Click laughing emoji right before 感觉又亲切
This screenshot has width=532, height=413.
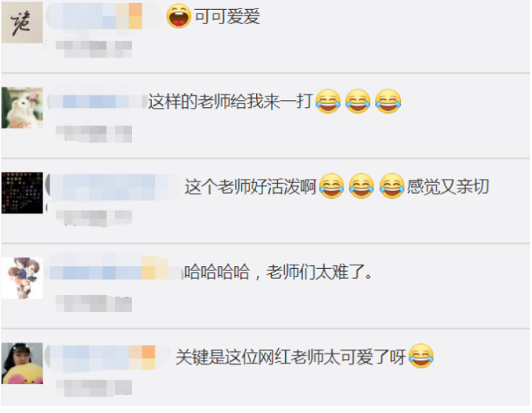click(x=392, y=186)
